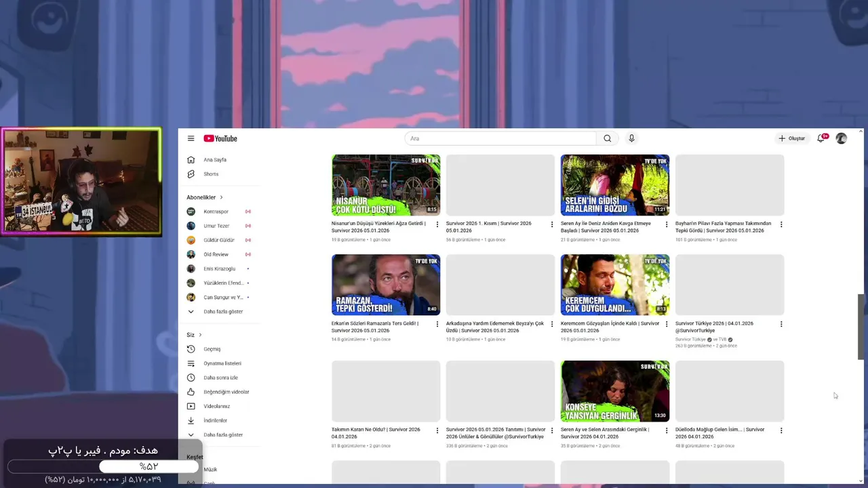Play KEREMCEM ÇOK DUYGULANDI thumbnail
The height and width of the screenshot is (488, 868).
(615, 285)
